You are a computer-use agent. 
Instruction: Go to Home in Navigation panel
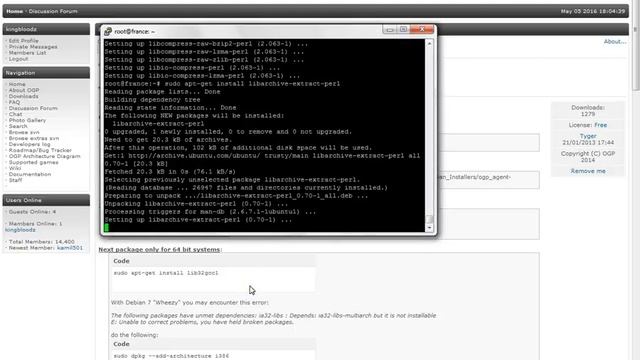point(17,84)
